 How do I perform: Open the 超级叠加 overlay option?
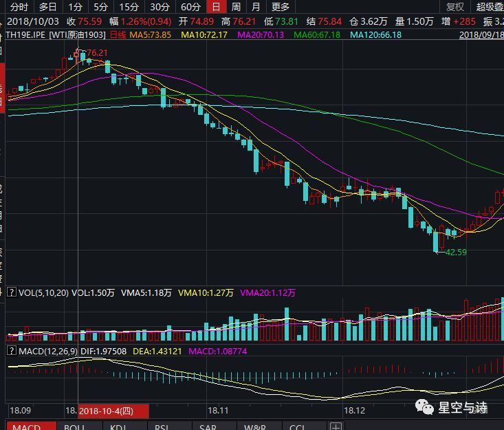[x=489, y=7]
